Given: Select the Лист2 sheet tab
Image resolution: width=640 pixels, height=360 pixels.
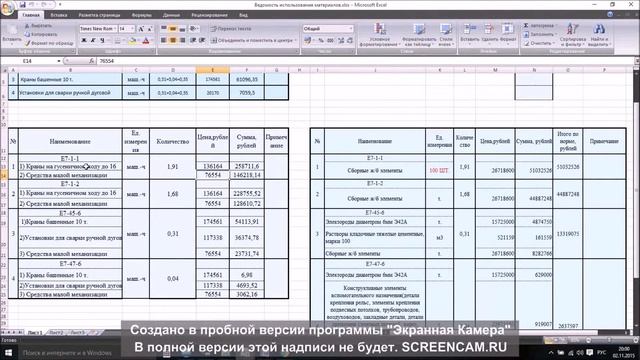Looking at the screenshot, I should [56, 333].
